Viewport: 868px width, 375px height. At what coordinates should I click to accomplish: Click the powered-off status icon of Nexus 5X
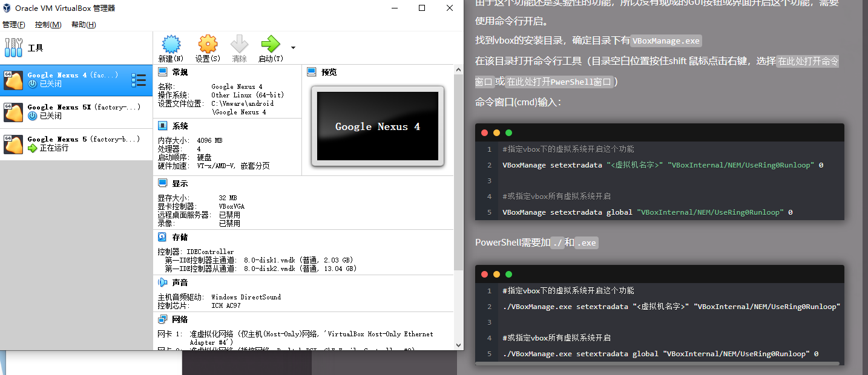33,116
